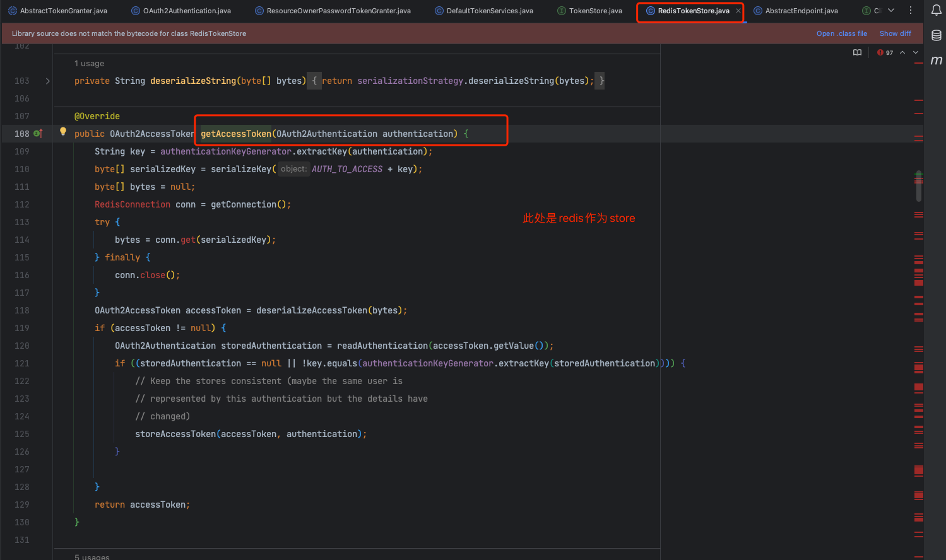Click the implements gutter icon on line 108
The image size is (946, 560).
(38, 134)
